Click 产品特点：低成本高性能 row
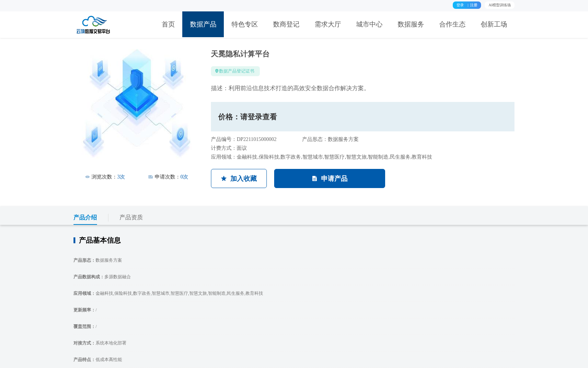Screen dimensions: 588x368 pos(98,360)
